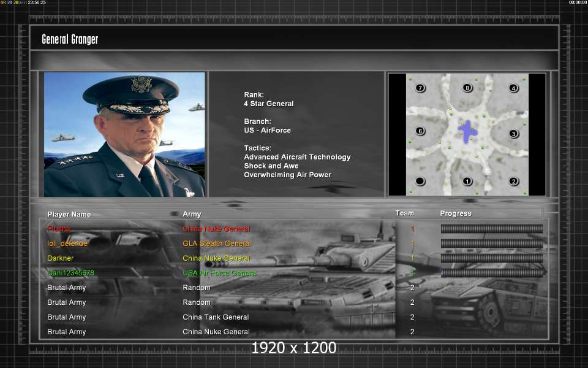Choose start position 3 on the minimap
Image resolution: width=588 pixels, height=368 pixels.
click(513, 134)
